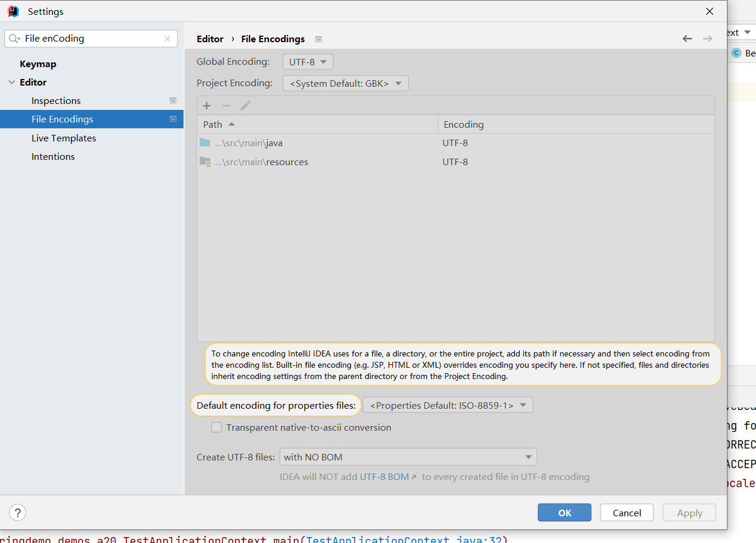Image resolution: width=756 pixels, height=543 pixels.
Task: Enable Transparent native-to-ascii conversion
Action: pos(216,427)
